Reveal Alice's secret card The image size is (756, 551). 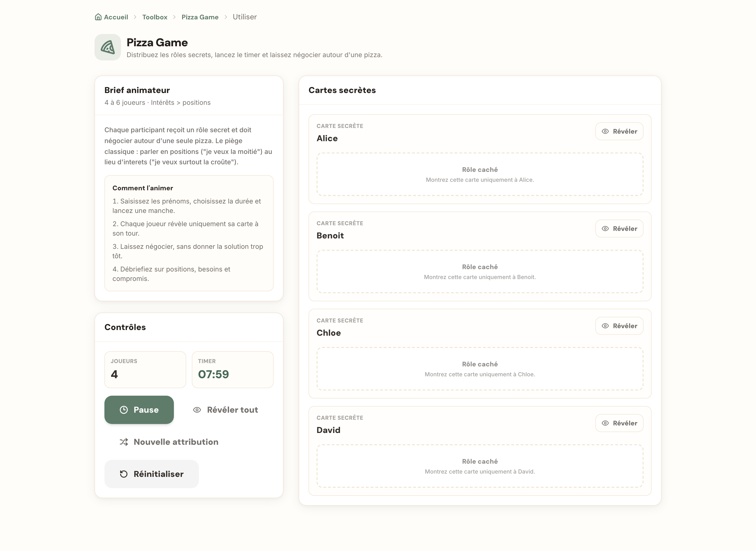(619, 131)
